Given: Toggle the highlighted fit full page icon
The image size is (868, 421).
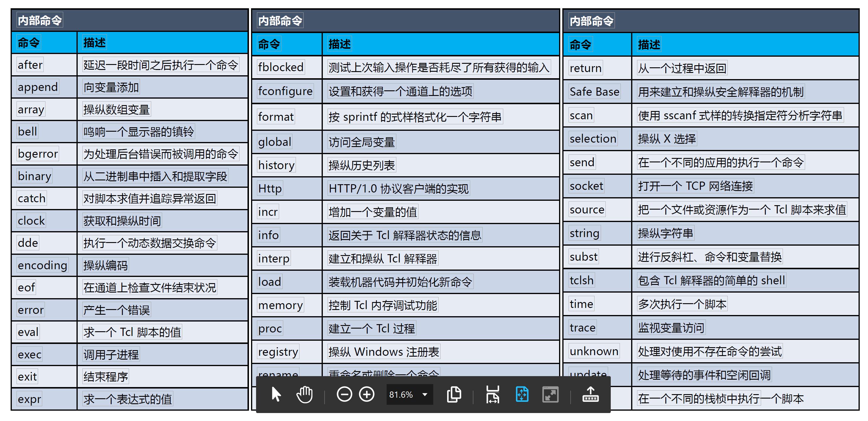Looking at the screenshot, I should click(x=522, y=394).
